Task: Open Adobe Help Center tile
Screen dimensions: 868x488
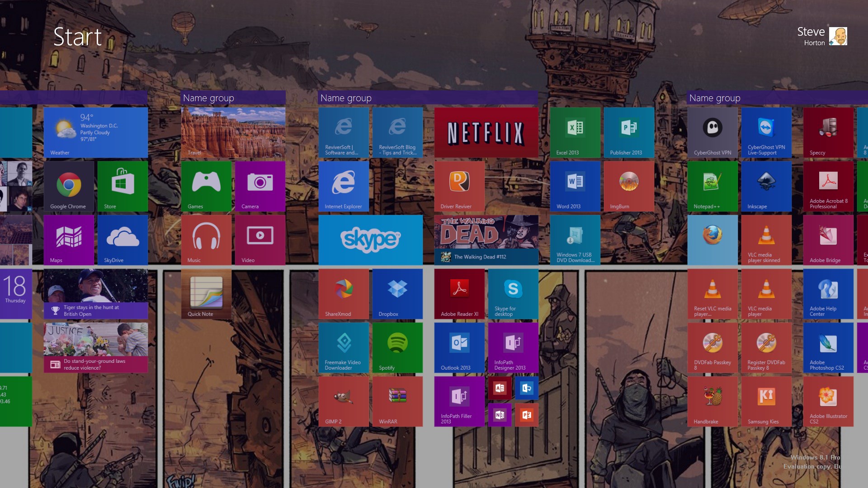Action: pyautogui.click(x=828, y=294)
